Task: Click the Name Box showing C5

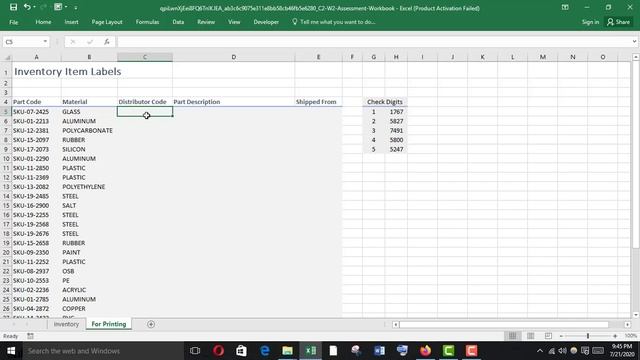Action: pos(22,42)
